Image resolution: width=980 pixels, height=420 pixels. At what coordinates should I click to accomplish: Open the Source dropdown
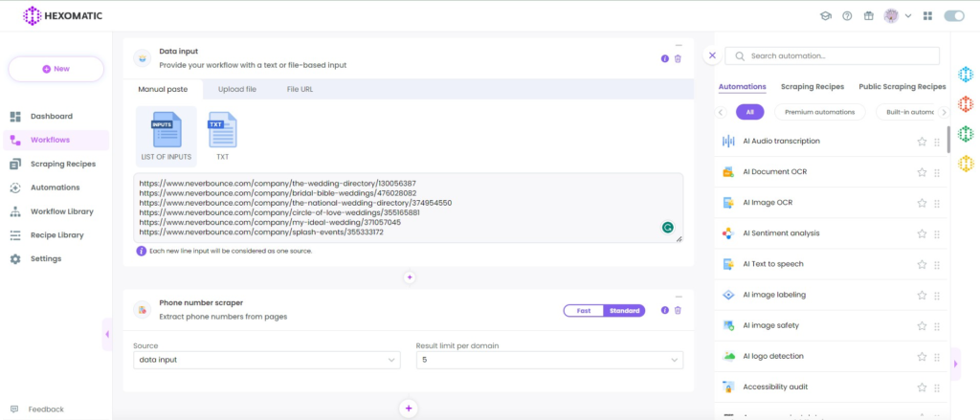click(267, 360)
